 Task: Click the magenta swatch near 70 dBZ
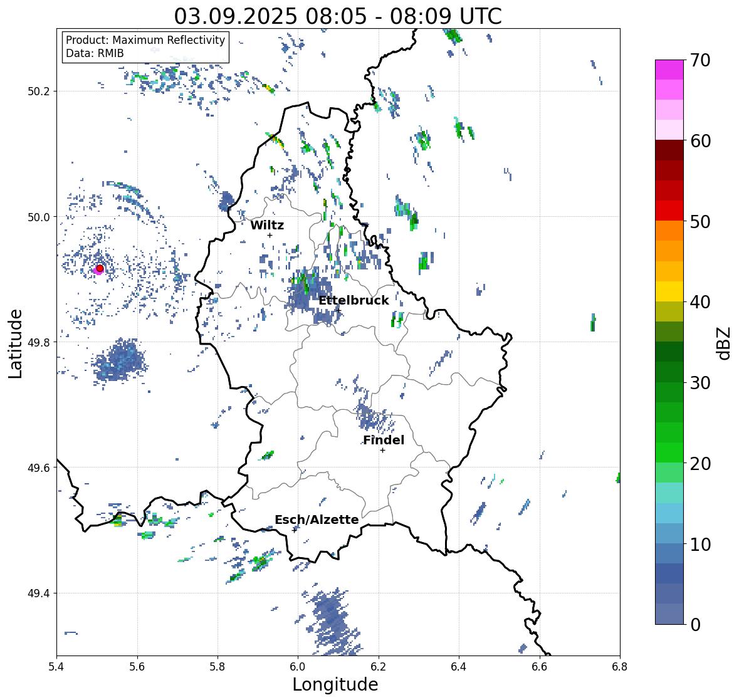click(x=669, y=70)
